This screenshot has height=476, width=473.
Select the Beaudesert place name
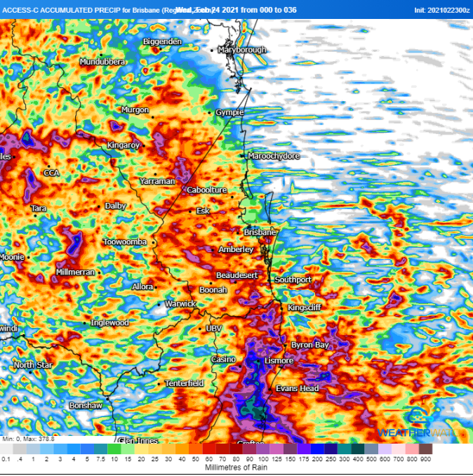click(x=236, y=276)
